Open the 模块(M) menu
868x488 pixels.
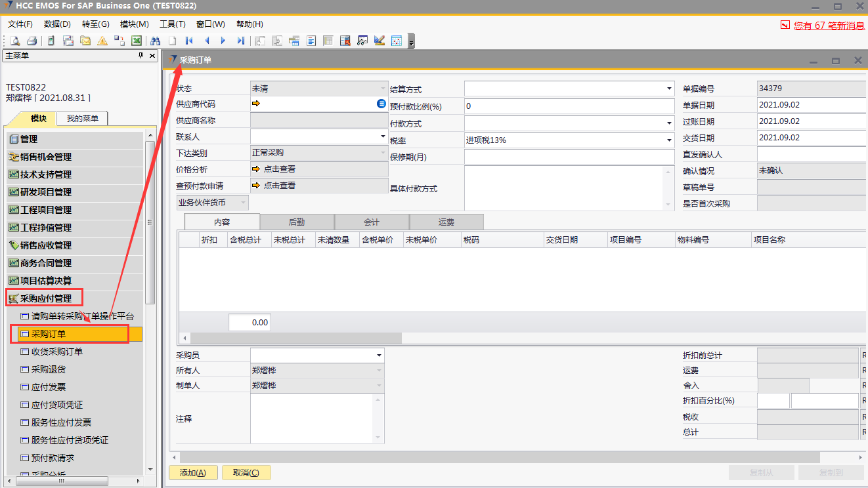[135, 24]
